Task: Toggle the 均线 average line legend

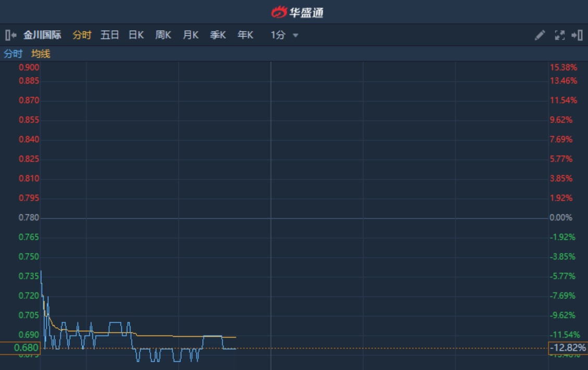Action: point(41,54)
